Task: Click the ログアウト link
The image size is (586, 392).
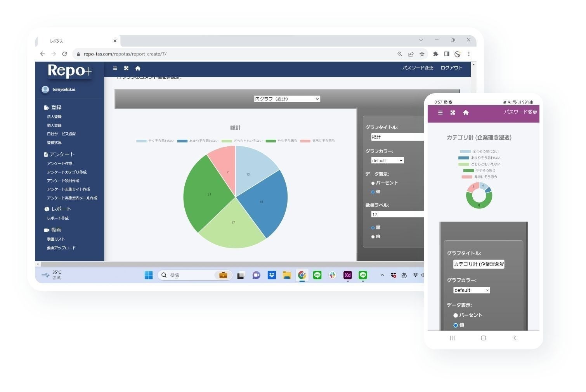Action: point(451,68)
